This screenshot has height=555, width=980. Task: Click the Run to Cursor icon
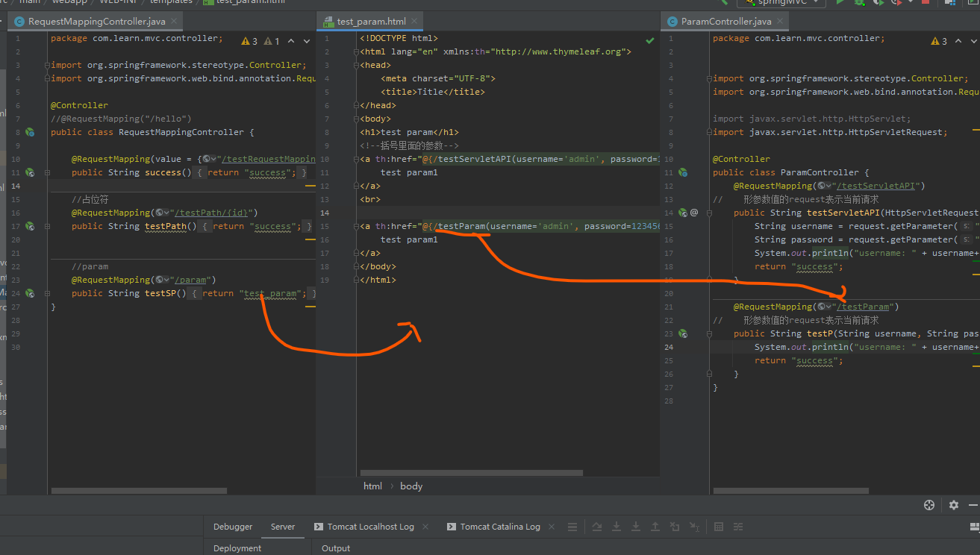pos(694,527)
